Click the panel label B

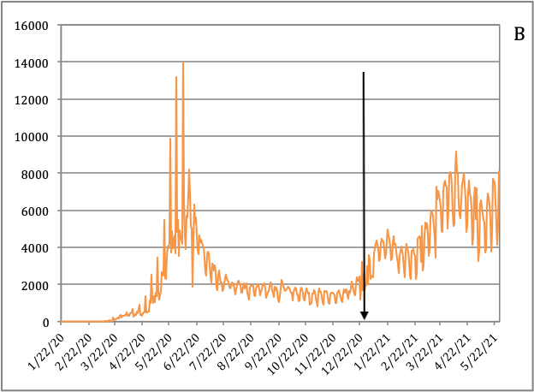coord(519,34)
